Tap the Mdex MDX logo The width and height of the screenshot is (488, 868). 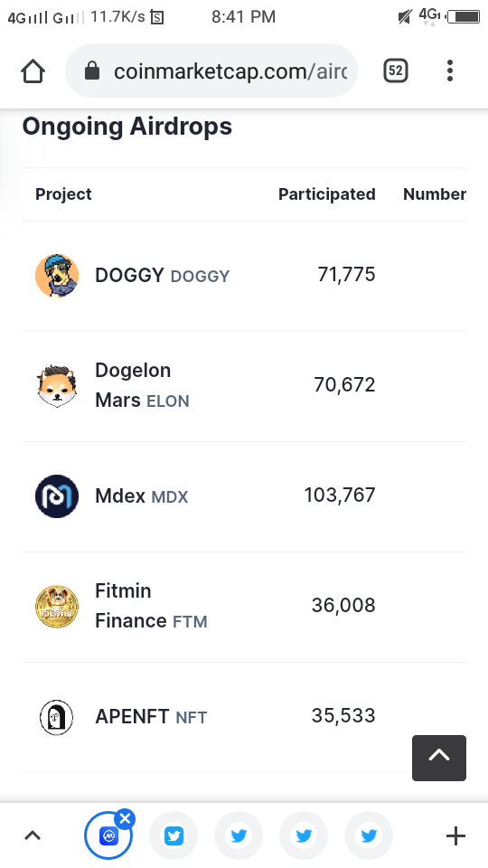(x=57, y=496)
